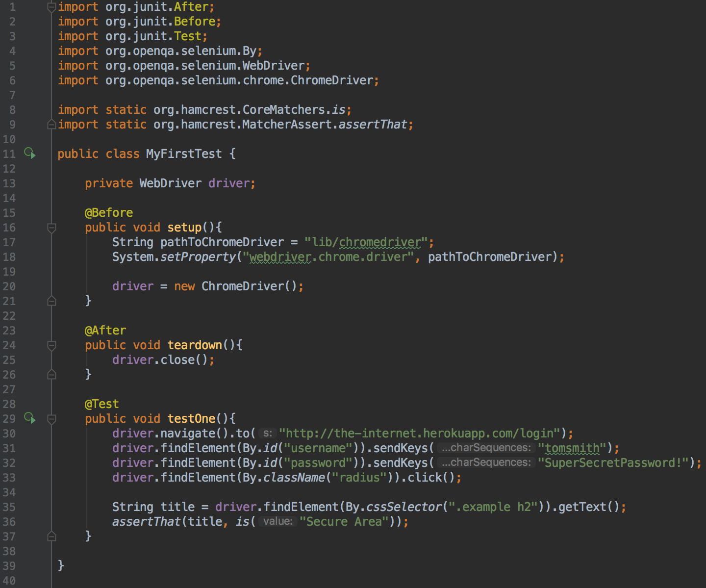Image resolution: width=706 pixels, height=588 pixels.
Task: Collapse the testOne() method fold marker
Action: tap(51, 419)
